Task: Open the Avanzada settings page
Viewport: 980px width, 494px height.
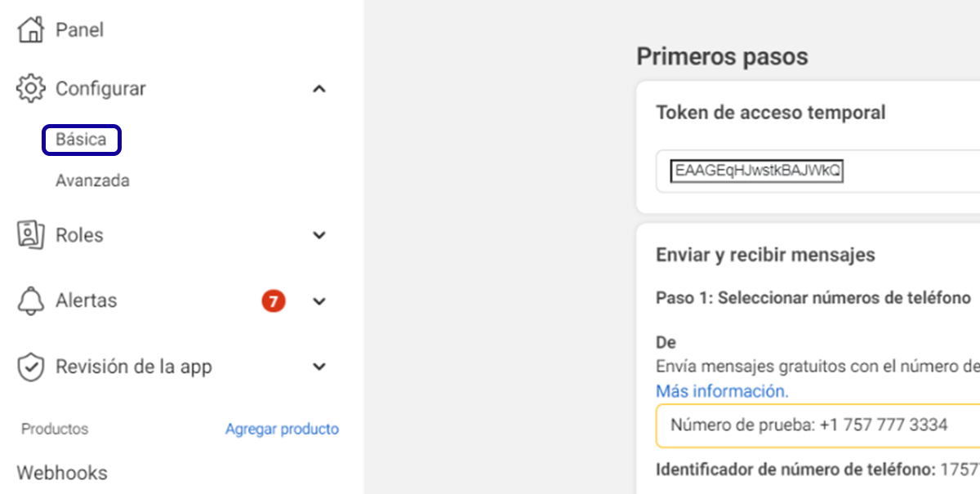Action: [x=92, y=180]
